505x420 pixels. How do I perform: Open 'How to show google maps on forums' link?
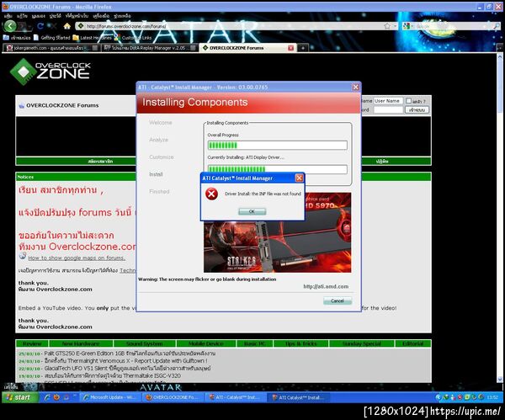pos(77,258)
